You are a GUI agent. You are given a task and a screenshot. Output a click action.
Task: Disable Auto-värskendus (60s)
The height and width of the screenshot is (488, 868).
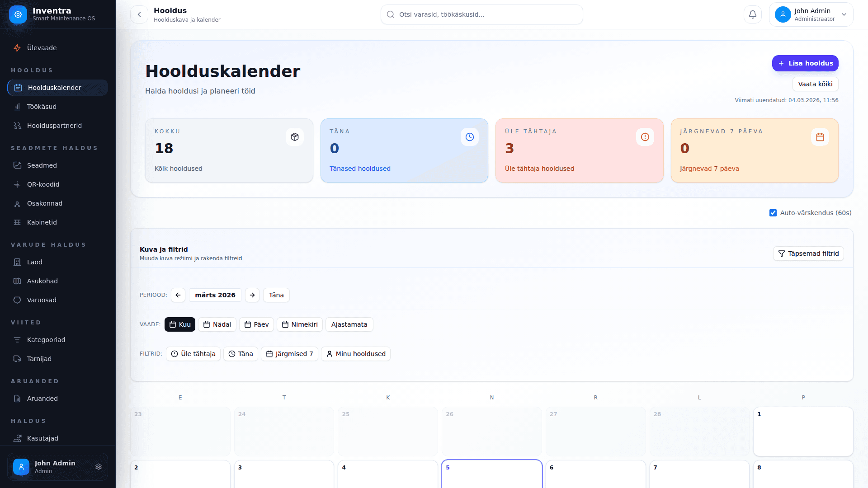click(x=774, y=212)
